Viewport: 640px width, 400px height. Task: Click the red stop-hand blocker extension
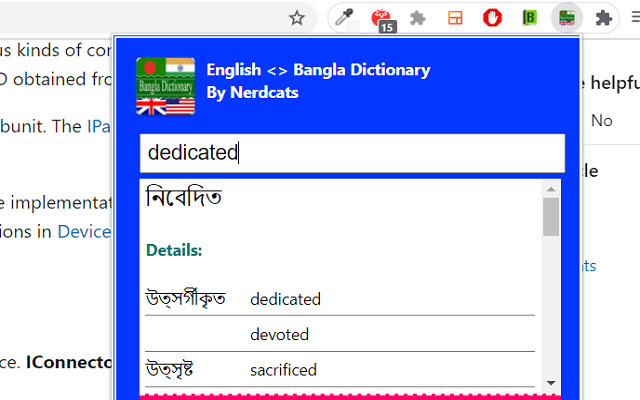492,17
